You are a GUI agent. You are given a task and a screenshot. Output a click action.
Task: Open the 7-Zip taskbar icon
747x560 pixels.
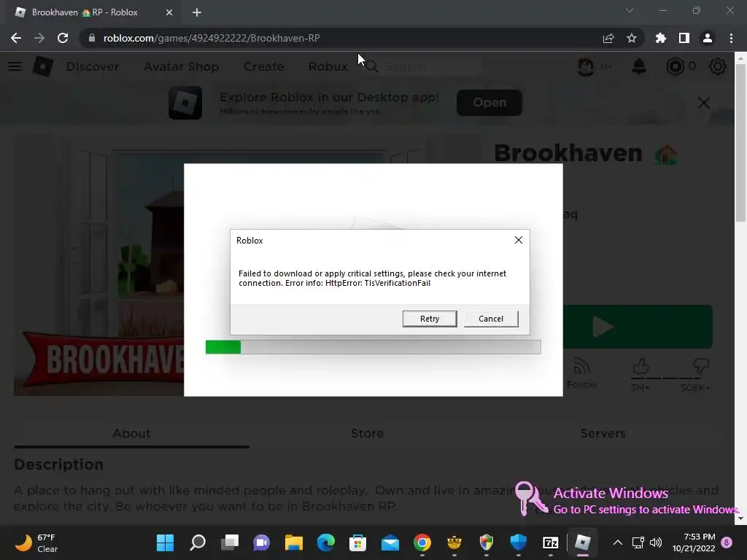[550, 542]
